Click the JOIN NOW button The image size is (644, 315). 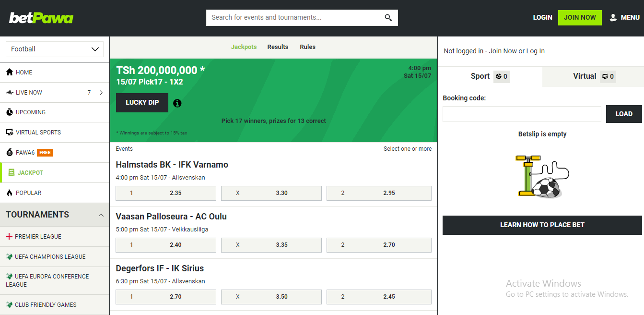tap(580, 18)
